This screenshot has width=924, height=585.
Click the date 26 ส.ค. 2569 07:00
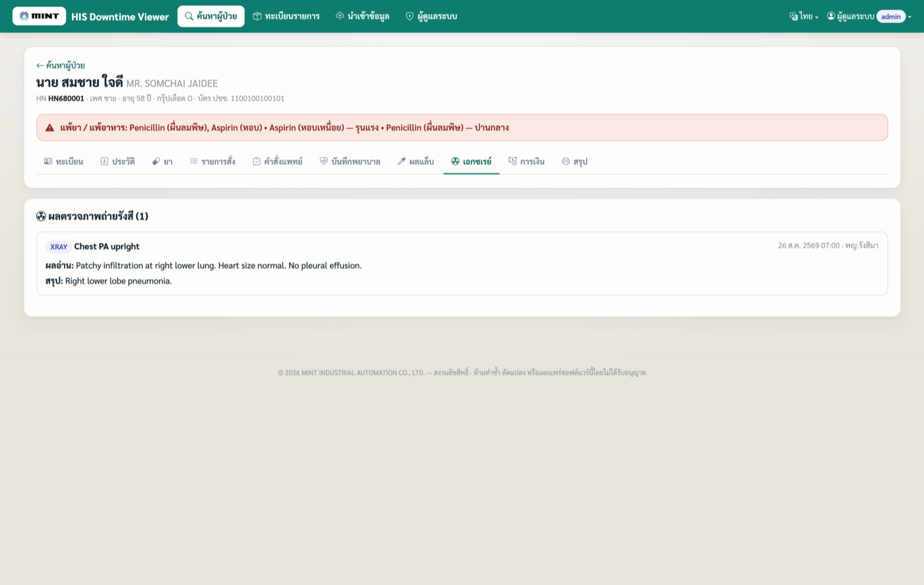[x=808, y=246]
